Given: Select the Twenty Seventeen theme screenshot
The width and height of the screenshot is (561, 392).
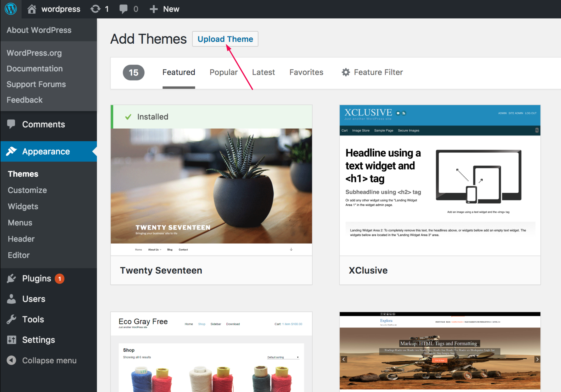Looking at the screenshot, I should pos(211,192).
